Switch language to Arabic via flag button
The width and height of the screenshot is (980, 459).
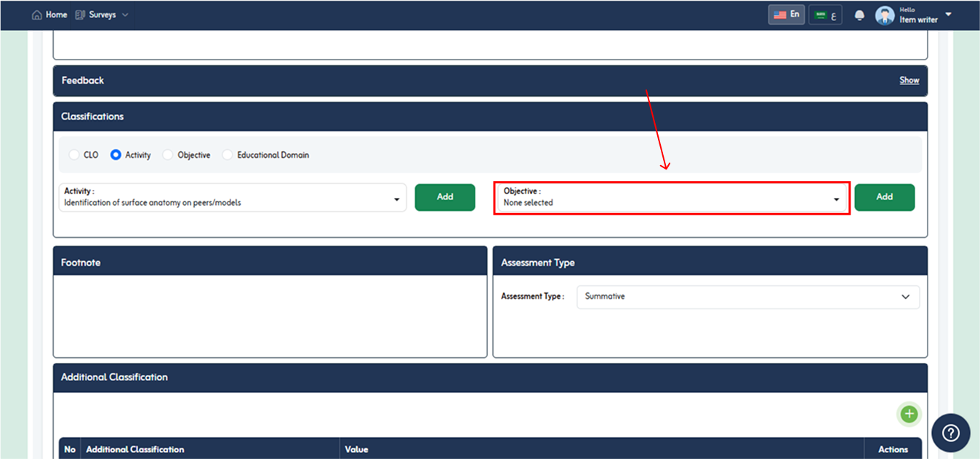[825, 15]
